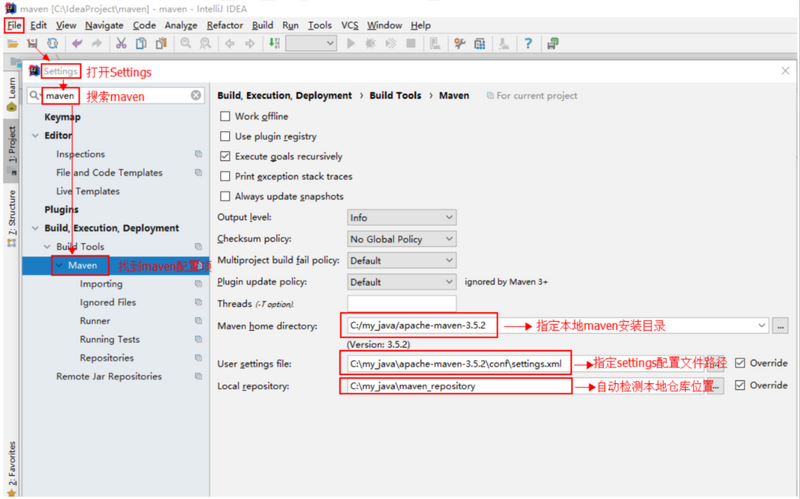This screenshot has height=499, width=800.
Task: Click the green Build Project icon
Action: (274, 44)
